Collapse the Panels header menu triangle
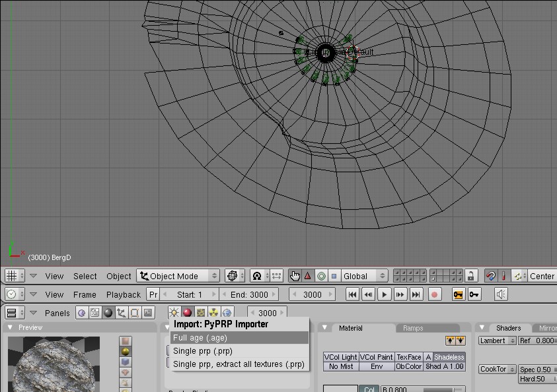The image size is (557, 392). point(34,313)
